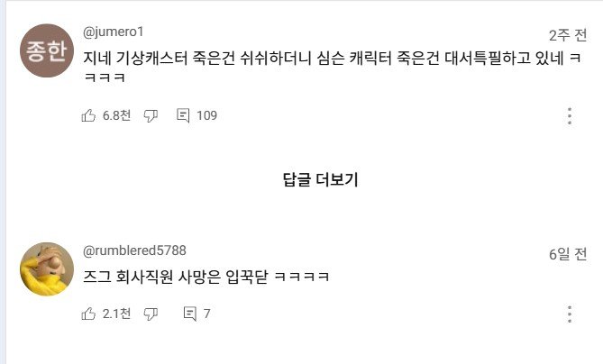Viewport: 603px width, 364px height.
Task: Click the 109 reply count
Action: [206, 115]
